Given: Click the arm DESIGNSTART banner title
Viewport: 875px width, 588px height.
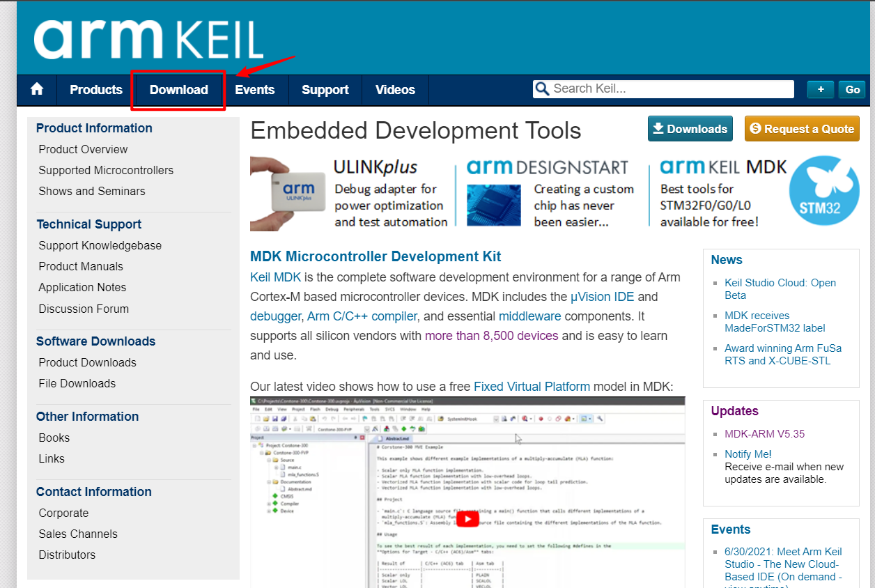Looking at the screenshot, I should click(x=548, y=167).
